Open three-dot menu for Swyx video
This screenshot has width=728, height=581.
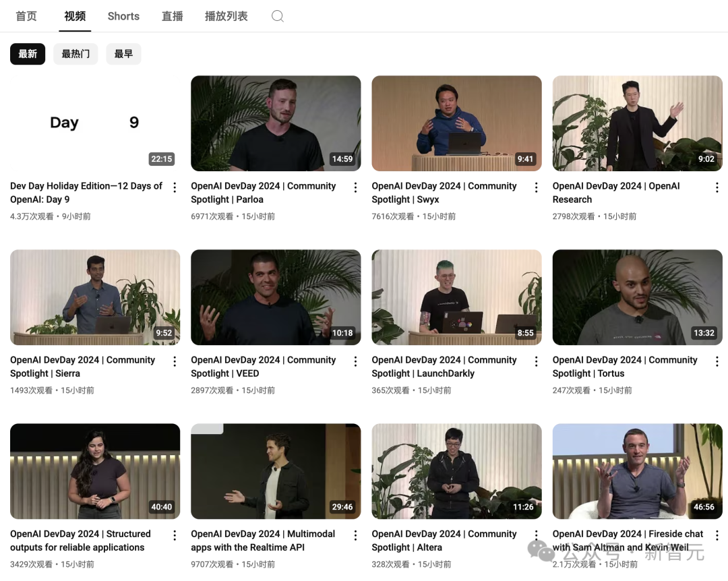click(x=536, y=187)
